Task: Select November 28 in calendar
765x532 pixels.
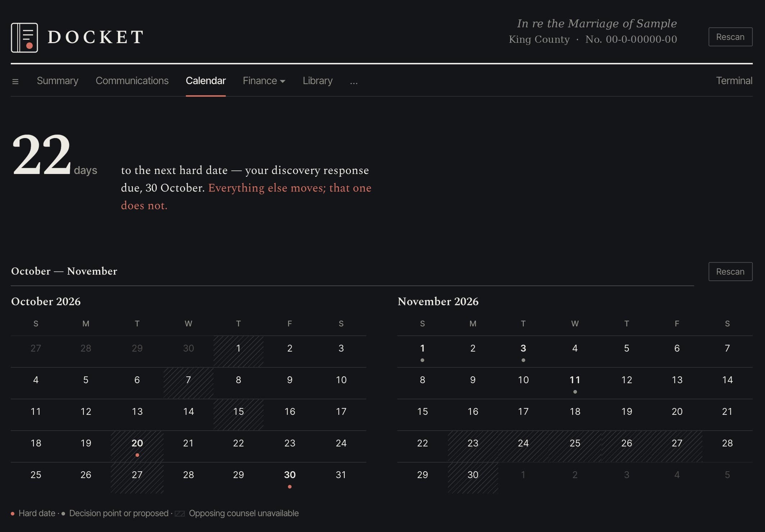Action: (727, 446)
